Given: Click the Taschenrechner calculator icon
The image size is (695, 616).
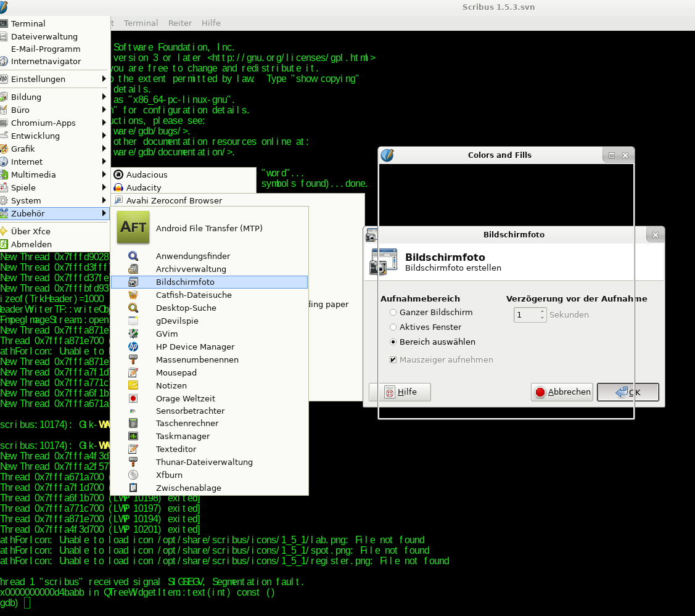Looking at the screenshot, I should click(133, 424).
